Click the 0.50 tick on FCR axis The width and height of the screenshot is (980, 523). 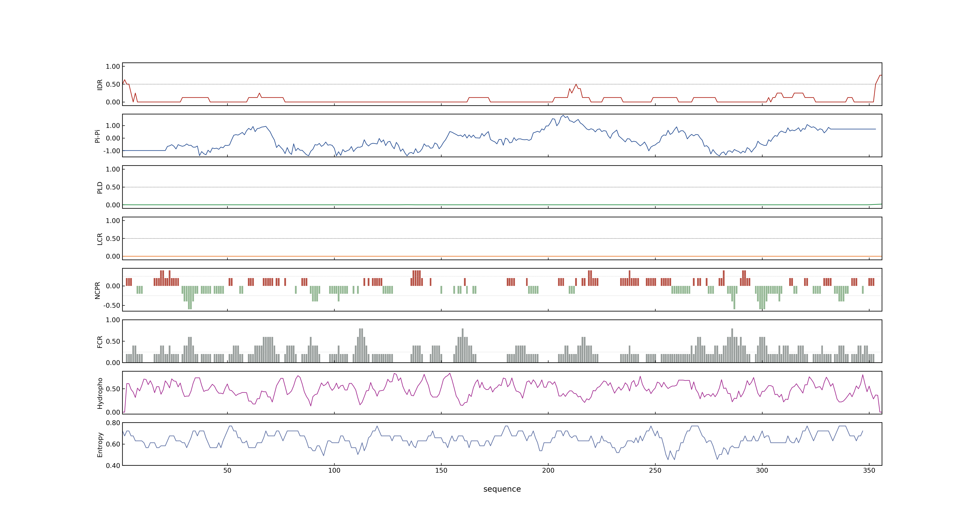click(113, 341)
